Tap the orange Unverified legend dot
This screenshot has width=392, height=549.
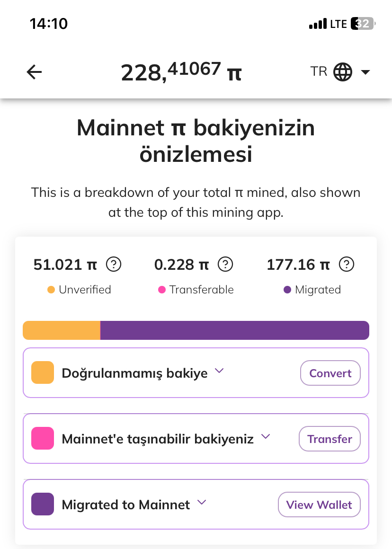tap(51, 290)
